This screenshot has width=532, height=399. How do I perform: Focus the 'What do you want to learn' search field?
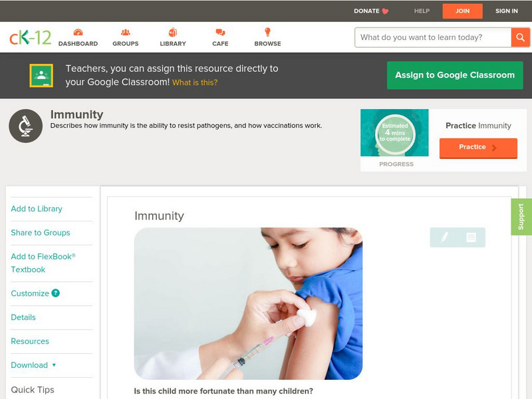click(x=433, y=37)
